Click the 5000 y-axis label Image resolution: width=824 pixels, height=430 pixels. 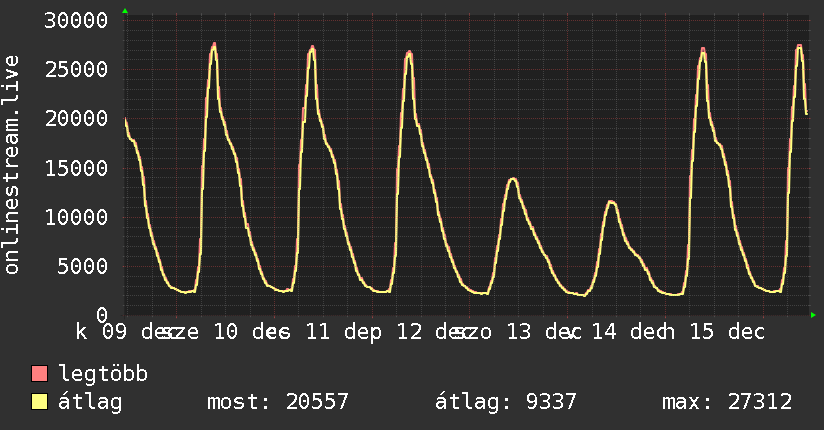[x=83, y=267]
